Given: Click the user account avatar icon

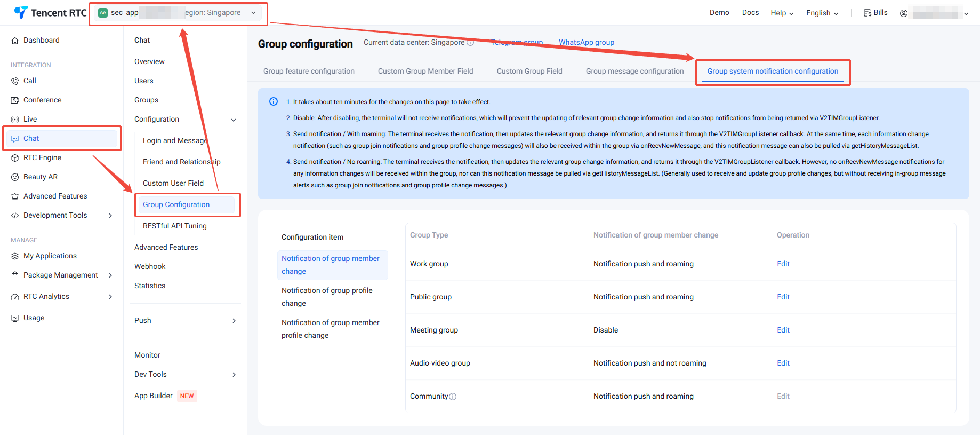Looking at the screenshot, I should tap(904, 13).
